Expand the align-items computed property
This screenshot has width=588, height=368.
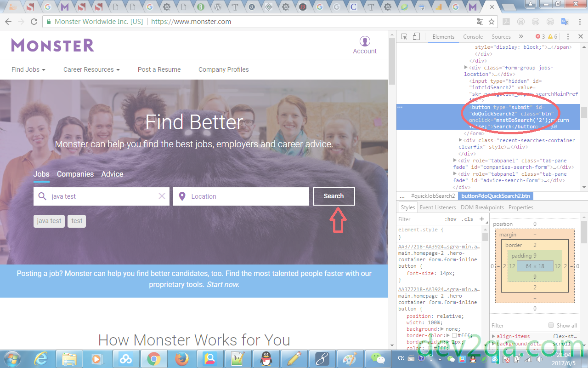[494, 336]
